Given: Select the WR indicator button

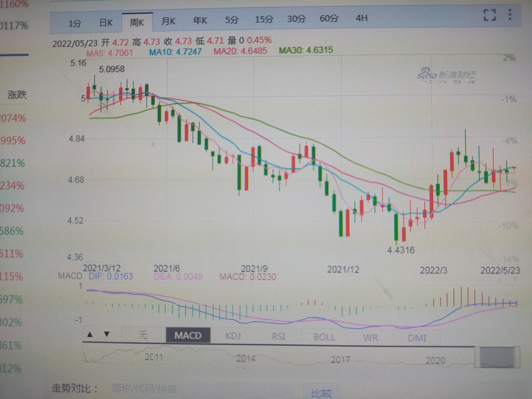Looking at the screenshot, I should (x=371, y=338).
